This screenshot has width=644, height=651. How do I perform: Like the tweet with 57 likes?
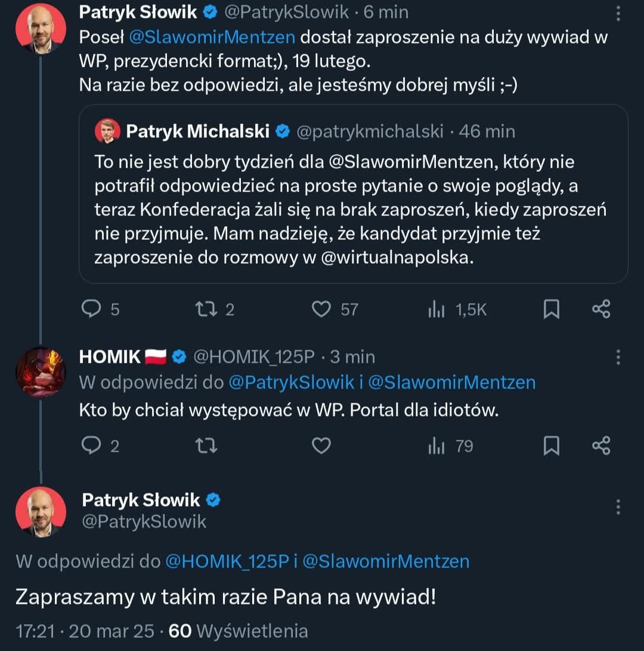(322, 308)
